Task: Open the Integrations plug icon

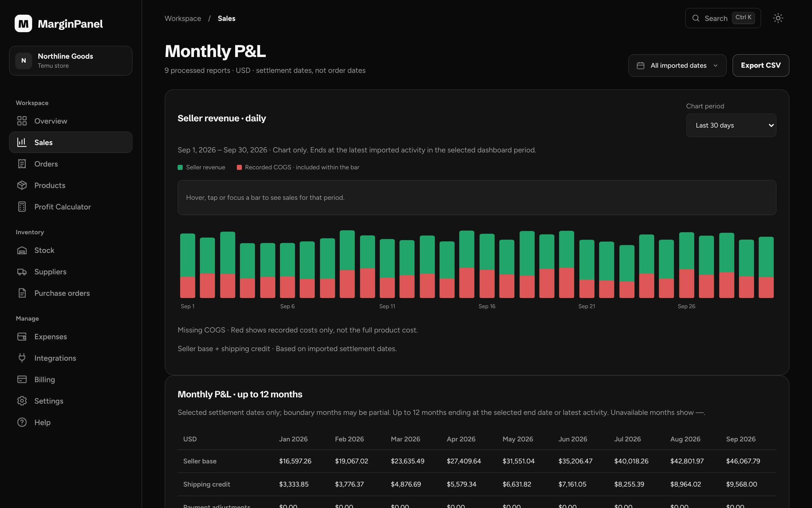Action: pyautogui.click(x=22, y=358)
